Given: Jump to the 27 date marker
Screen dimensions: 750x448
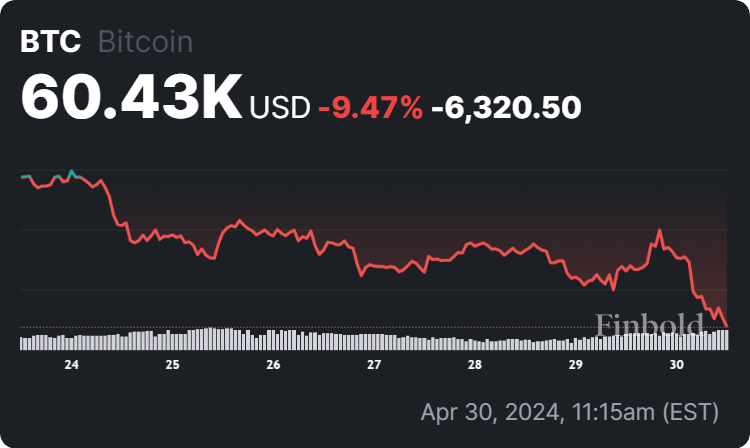Looking at the screenshot, I should (374, 365).
